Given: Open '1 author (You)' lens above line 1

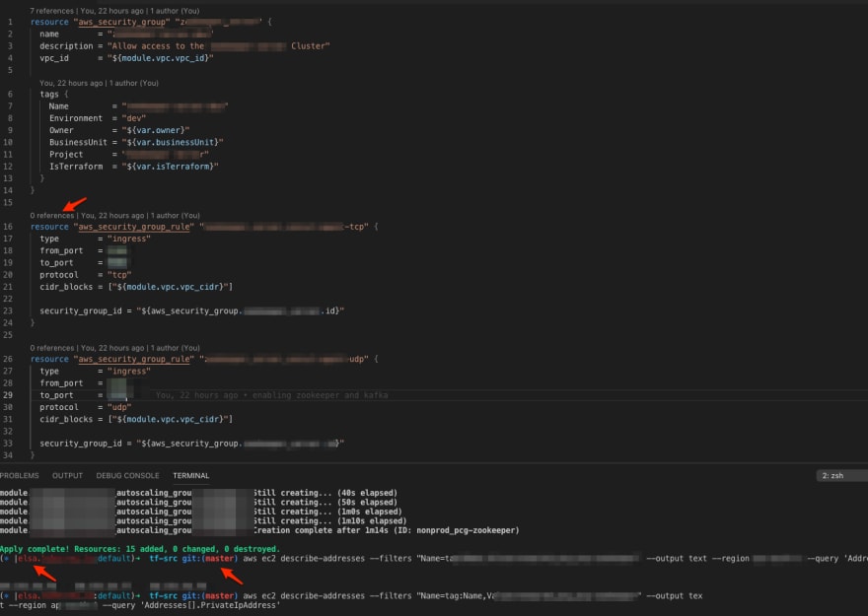Looking at the screenshot, I should [175, 11].
